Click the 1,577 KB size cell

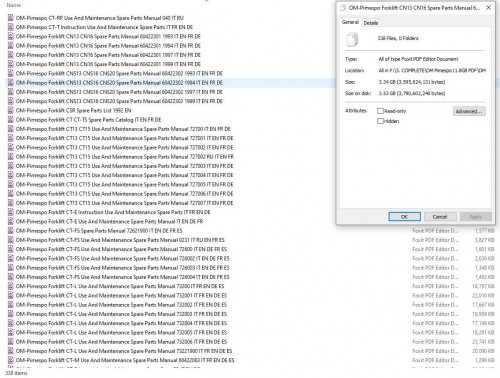485,231
